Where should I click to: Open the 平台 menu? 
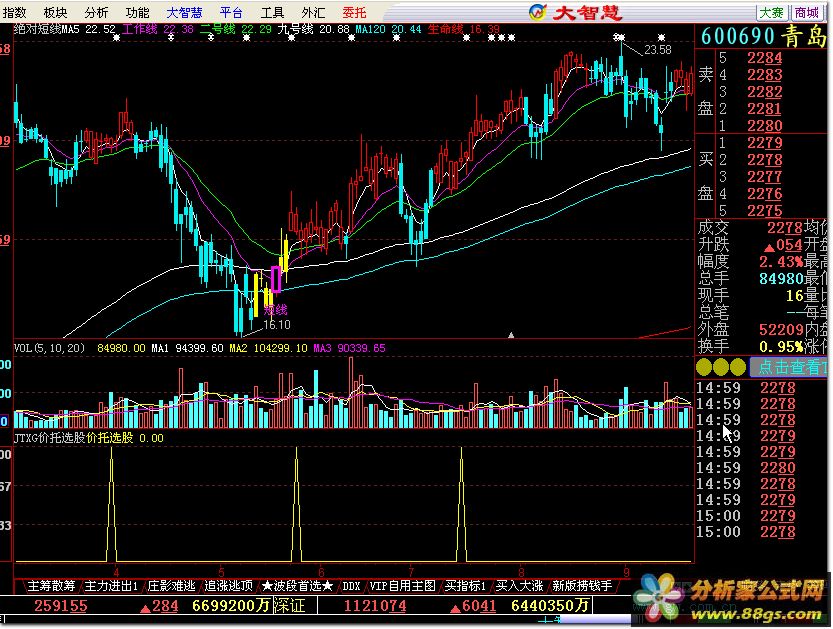point(231,12)
